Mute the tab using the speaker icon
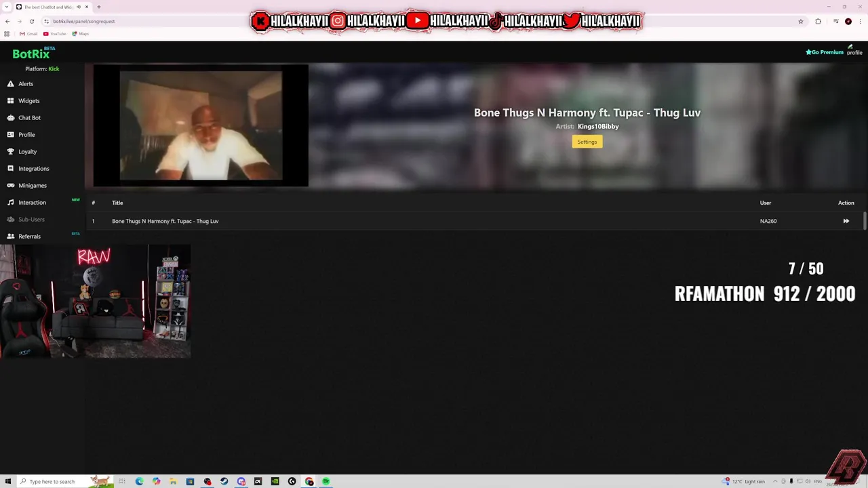Screen dimensions: 868x488 [79, 7]
